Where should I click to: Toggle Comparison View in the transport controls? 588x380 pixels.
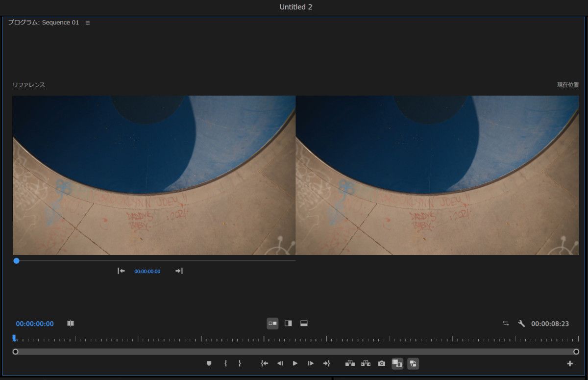[x=398, y=363]
